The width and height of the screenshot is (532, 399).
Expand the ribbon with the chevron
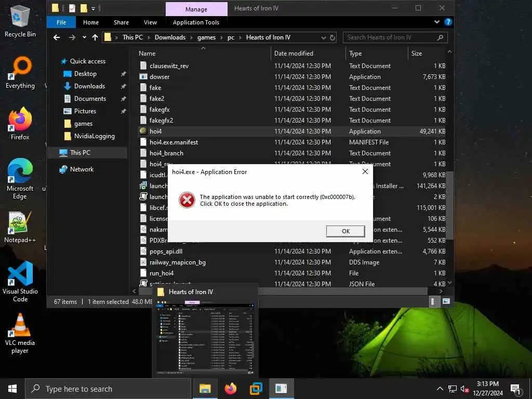point(436,22)
